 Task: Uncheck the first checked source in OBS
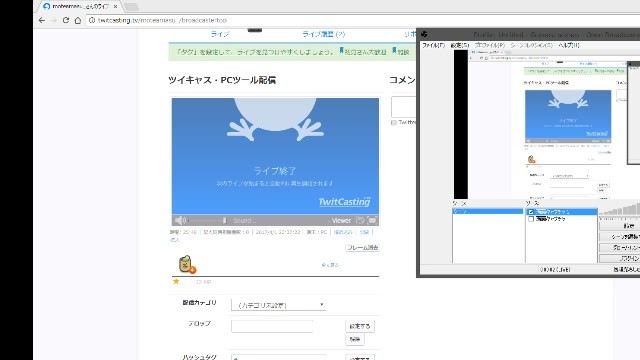(x=531, y=212)
